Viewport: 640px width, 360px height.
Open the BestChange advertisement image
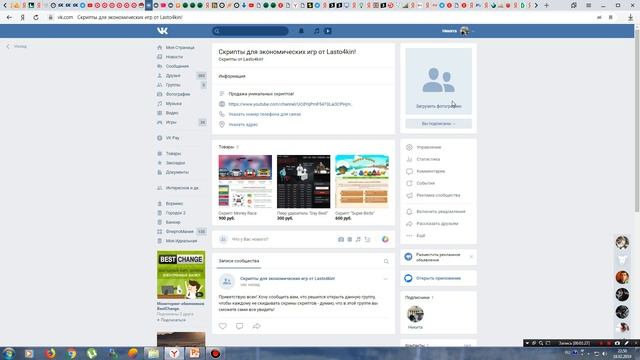point(181,275)
